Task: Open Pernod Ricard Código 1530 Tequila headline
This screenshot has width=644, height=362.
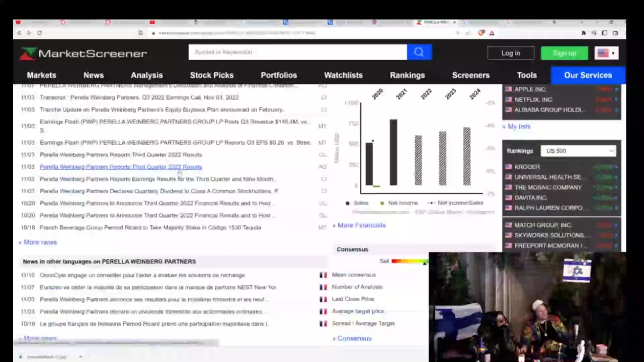Action: coord(150,228)
